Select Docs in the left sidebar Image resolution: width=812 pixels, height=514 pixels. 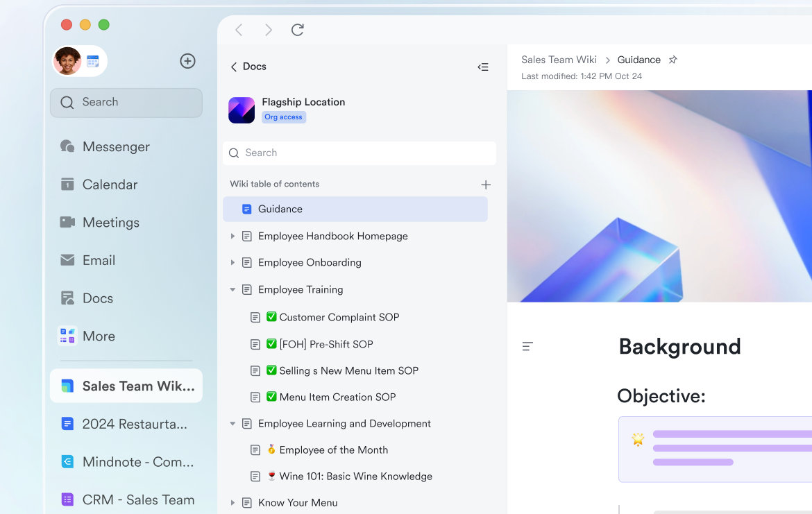tap(87, 298)
